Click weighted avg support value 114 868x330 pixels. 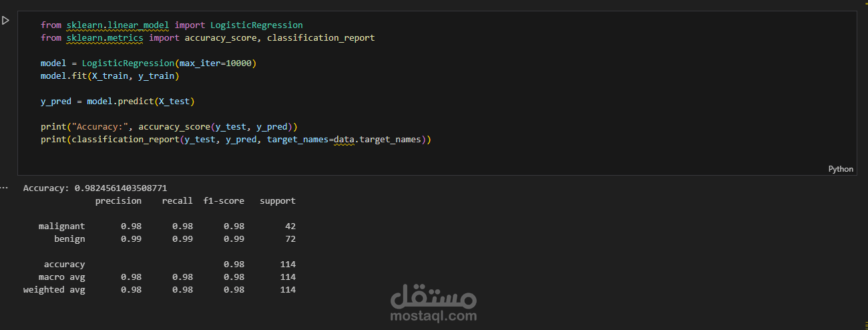pyautogui.click(x=287, y=290)
